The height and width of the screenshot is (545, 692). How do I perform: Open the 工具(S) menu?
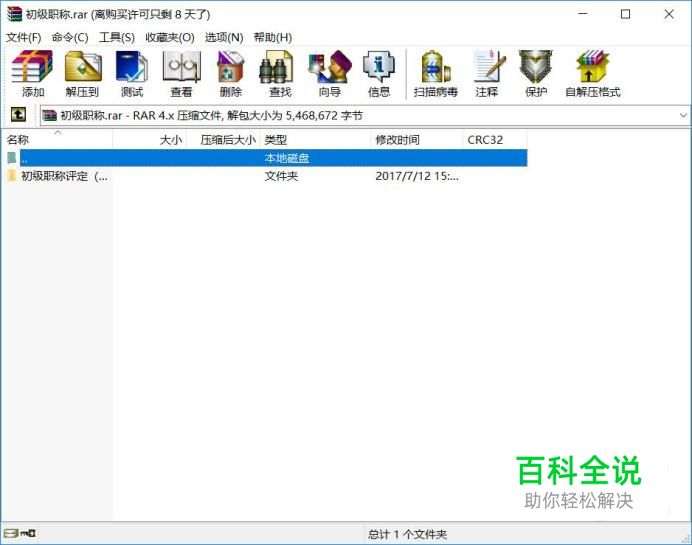[x=117, y=38]
